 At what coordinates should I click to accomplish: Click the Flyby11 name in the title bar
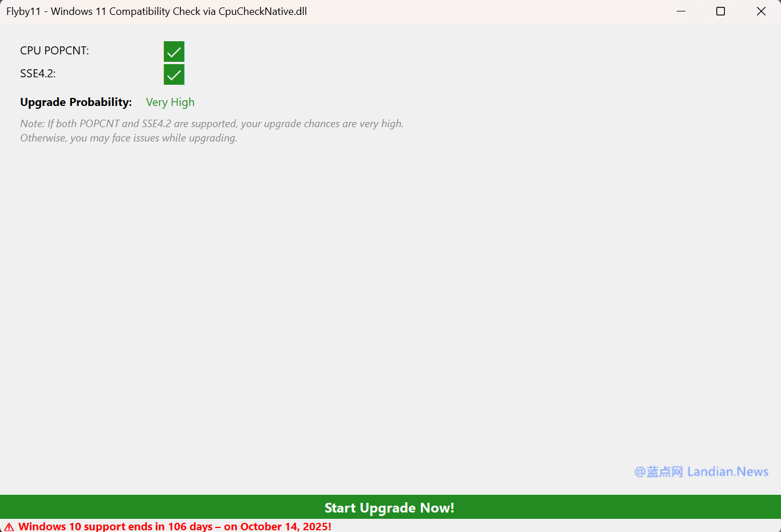23,11
